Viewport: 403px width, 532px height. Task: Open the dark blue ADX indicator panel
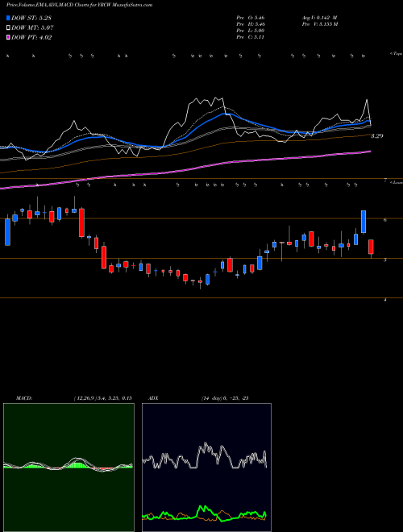(206, 468)
